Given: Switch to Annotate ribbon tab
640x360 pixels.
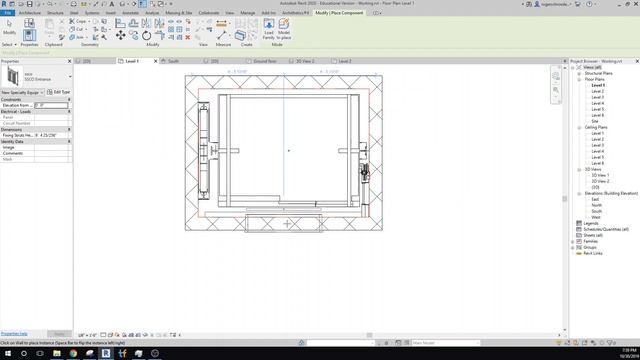Looking at the screenshot, I should click(x=131, y=13).
